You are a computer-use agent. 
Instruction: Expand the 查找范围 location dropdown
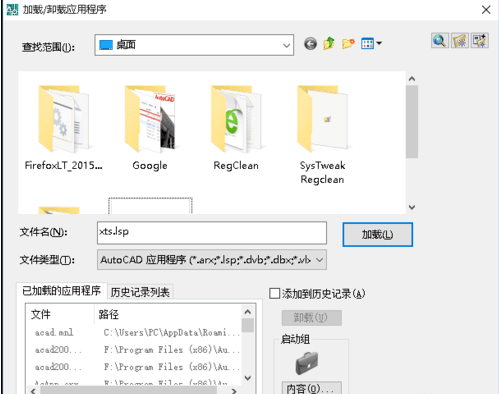[286, 45]
